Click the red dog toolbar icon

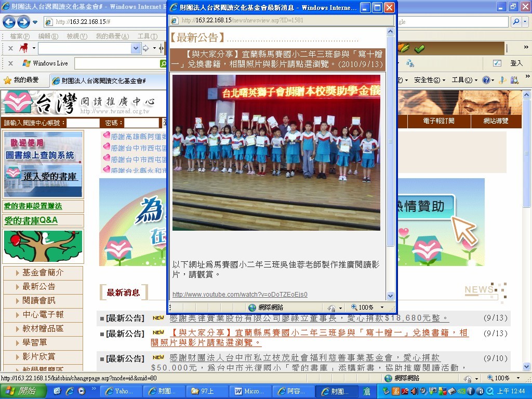(x=23, y=48)
